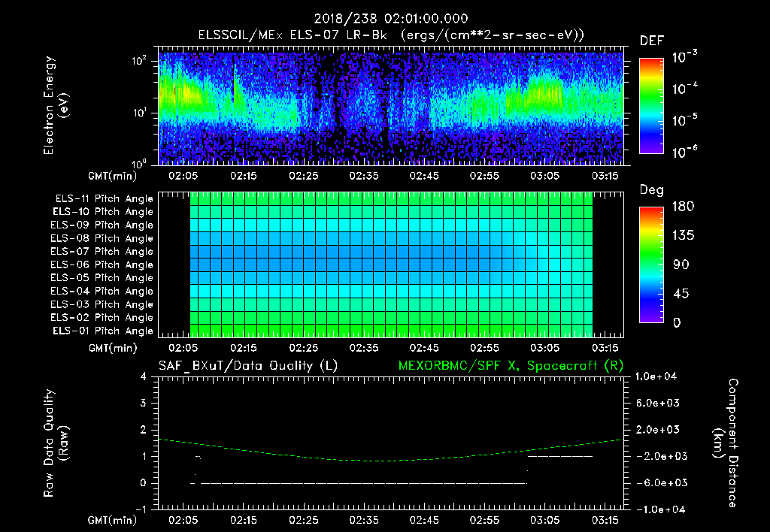Click the 10^-3 DEF scale value

click(x=685, y=57)
